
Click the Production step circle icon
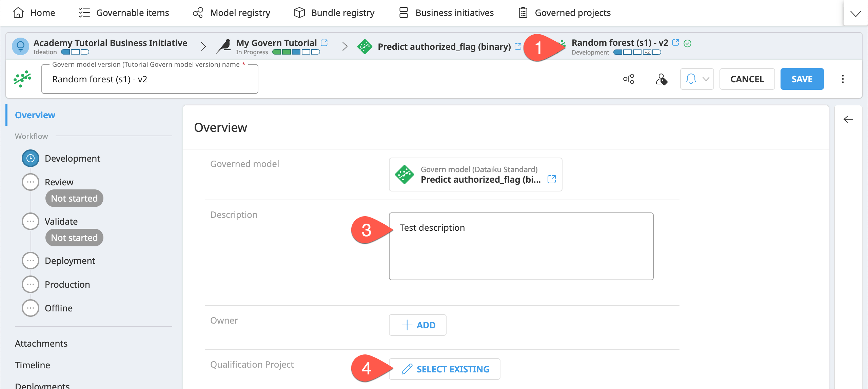pyautogui.click(x=31, y=284)
